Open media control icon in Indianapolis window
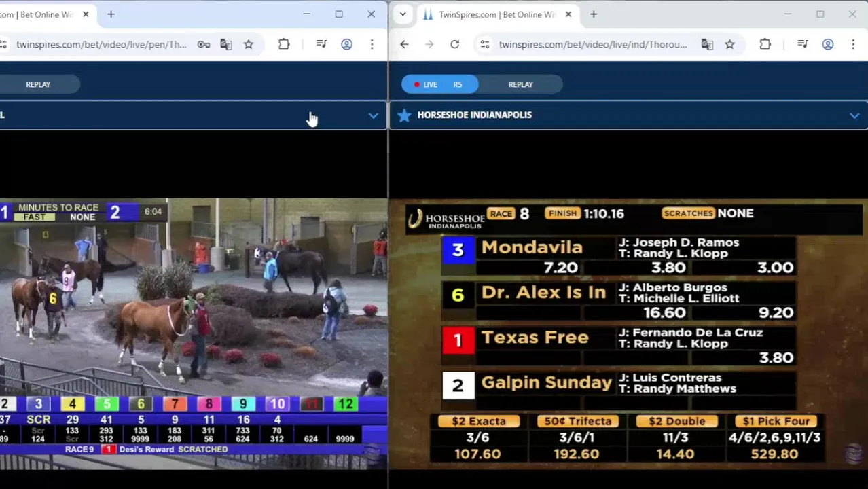Image resolution: width=868 pixels, height=489 pixels. 803,45
